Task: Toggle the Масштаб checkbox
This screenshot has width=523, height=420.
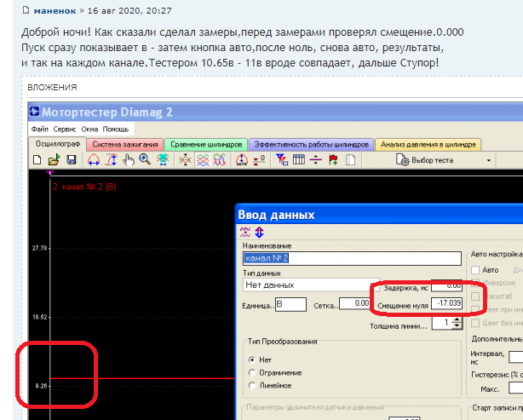Action: coord(475,296)
